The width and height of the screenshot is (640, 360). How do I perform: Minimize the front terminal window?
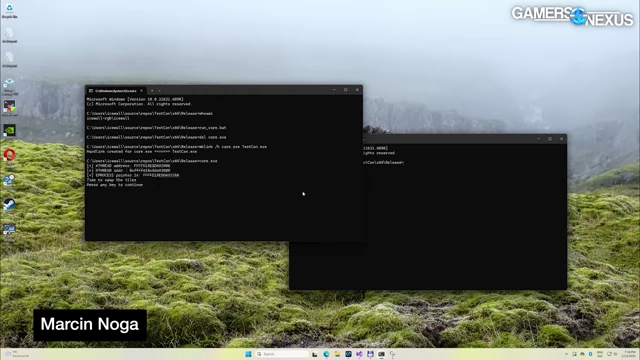334,90
